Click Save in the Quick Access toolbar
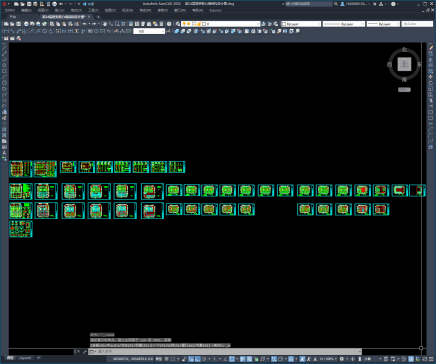 pos(29,4)
